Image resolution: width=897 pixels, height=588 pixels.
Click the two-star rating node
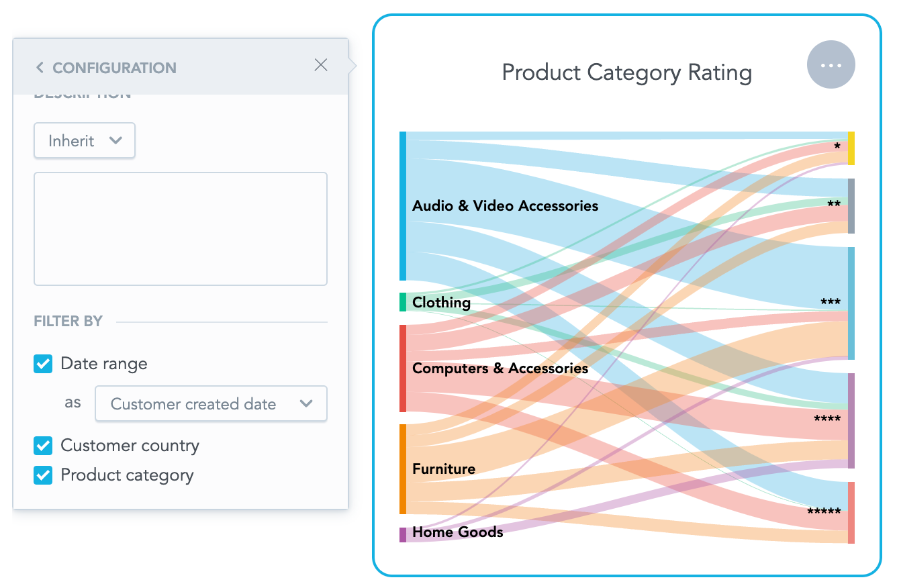851,206
